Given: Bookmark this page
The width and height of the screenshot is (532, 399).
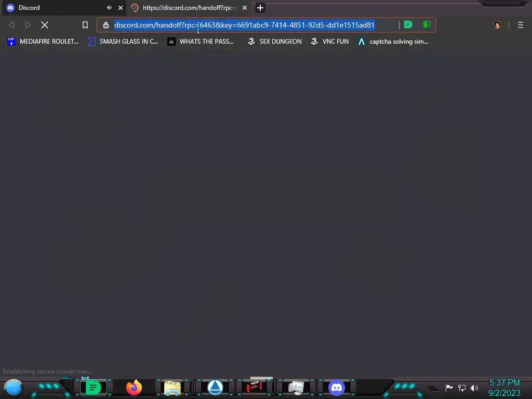Looking at the screenshot, I should [85, 25].
